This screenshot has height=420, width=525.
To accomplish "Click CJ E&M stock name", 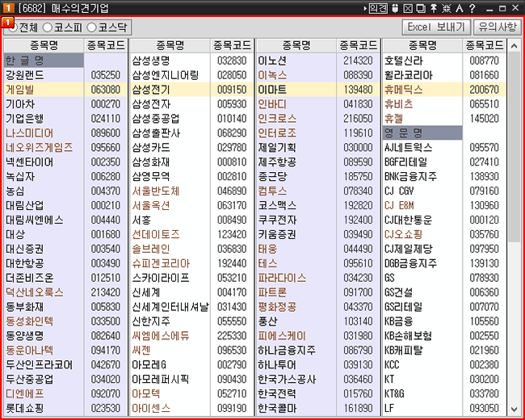I will point(399,205).
